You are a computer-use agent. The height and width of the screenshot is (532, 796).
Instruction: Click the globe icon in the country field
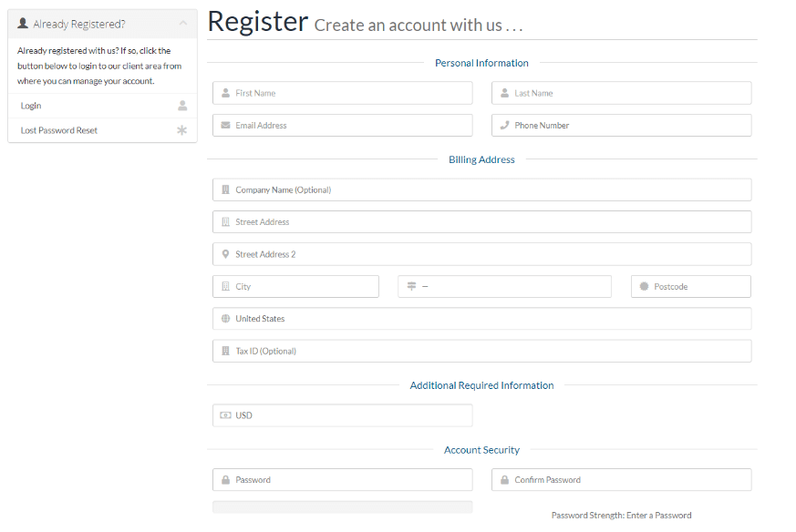[225, 319]
